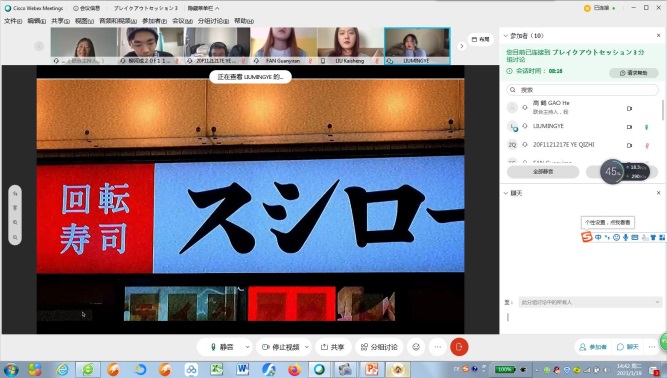667x378 pixels.
Task: Open the emoji reactions icon
Action: (416, 347)
